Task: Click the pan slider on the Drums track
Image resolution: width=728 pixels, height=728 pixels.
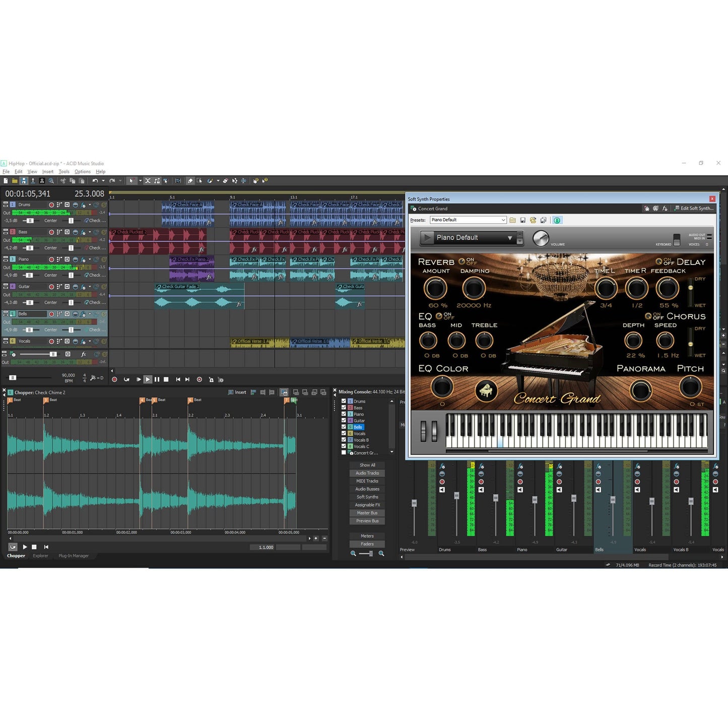Action: [71, 220]
